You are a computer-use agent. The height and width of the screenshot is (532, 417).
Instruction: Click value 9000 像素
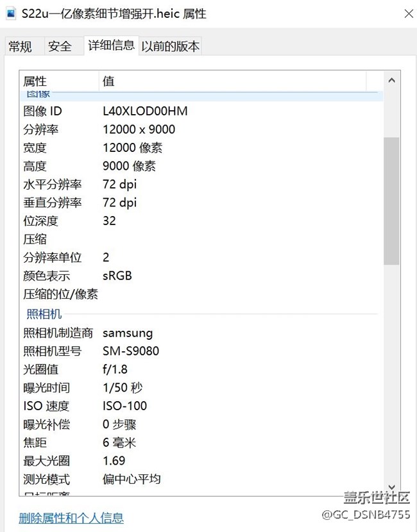click(129, 166)
